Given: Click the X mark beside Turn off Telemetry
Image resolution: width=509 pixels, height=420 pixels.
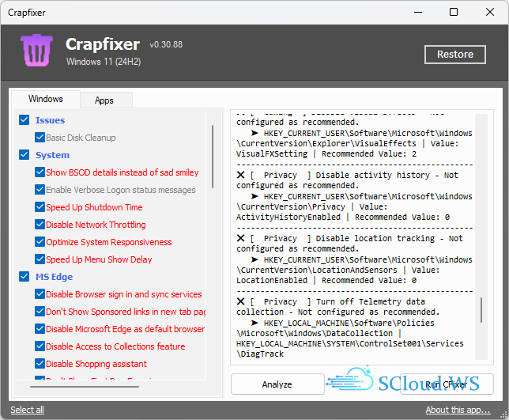Looking at the screenshot, I should click(240, 301).
